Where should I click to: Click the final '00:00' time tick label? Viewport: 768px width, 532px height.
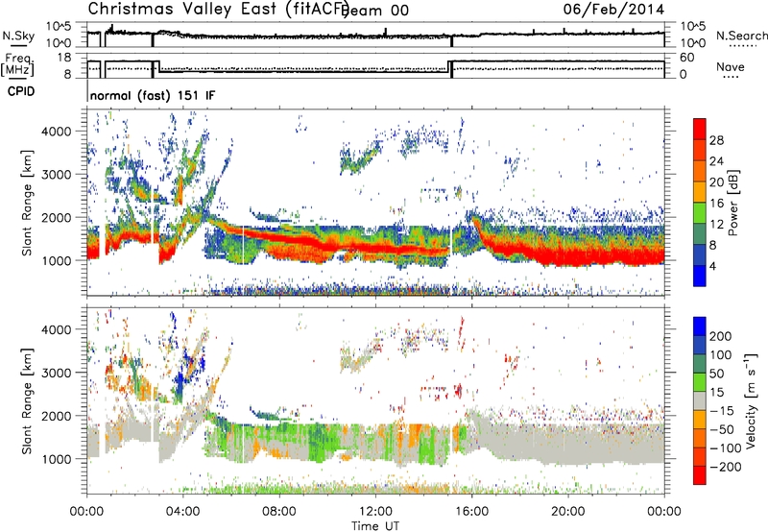pyautogui.click(x=663, y=512)
